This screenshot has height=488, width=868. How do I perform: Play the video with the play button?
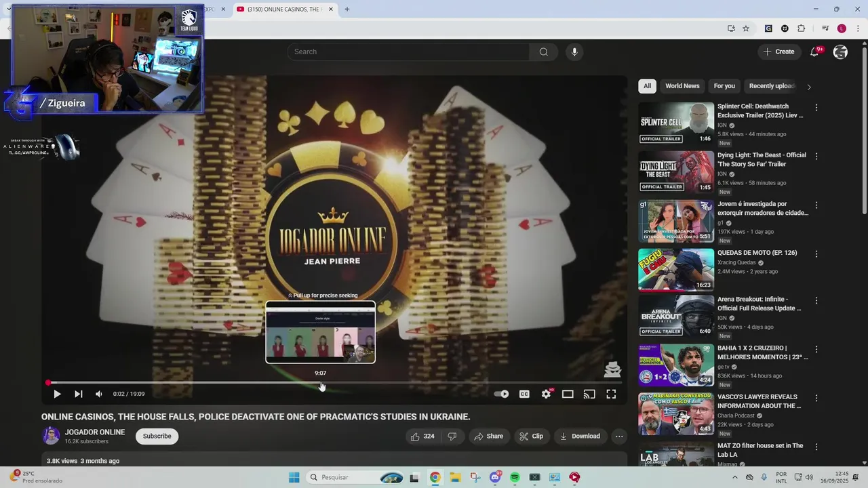(57, 394)
